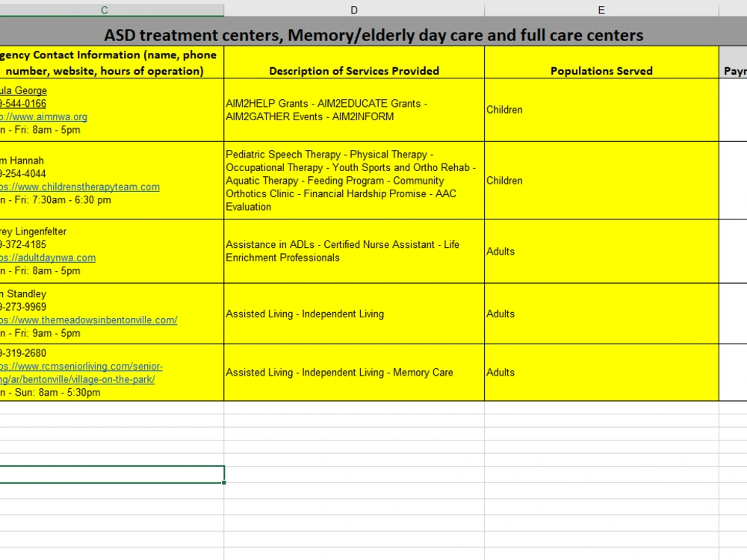747x560 pixels.
Task: Open the www.aimnwa.org link
Action: coord(43,116)
